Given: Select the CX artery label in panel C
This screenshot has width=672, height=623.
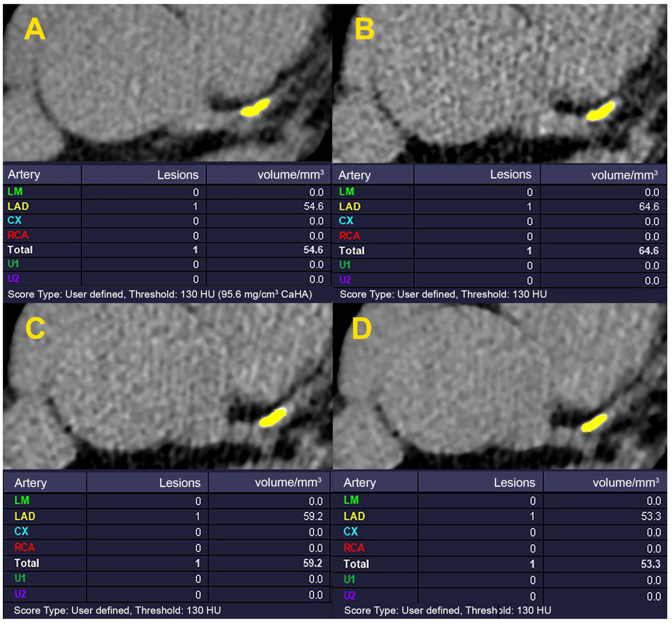Looking at the screenshot, I should [x=21, y=531].
